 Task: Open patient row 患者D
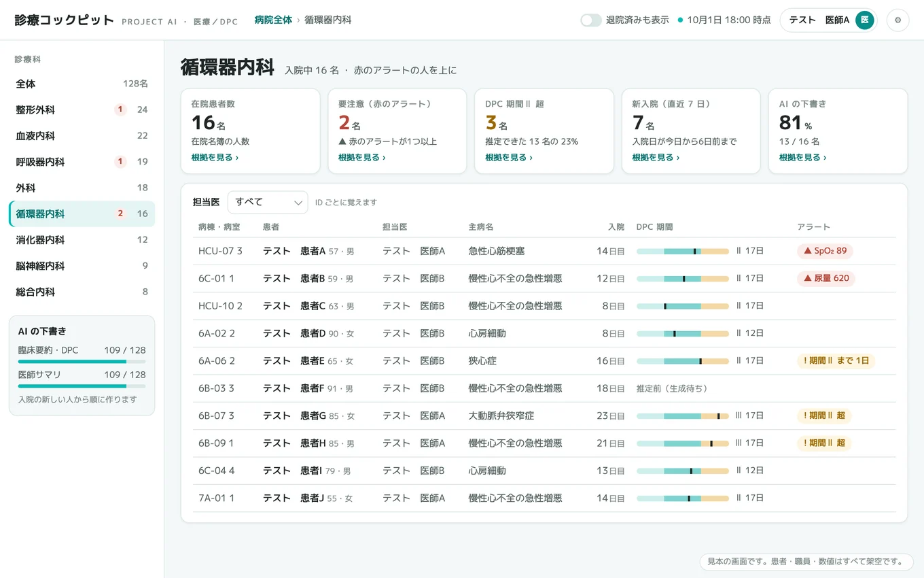(x=544, y=333)
